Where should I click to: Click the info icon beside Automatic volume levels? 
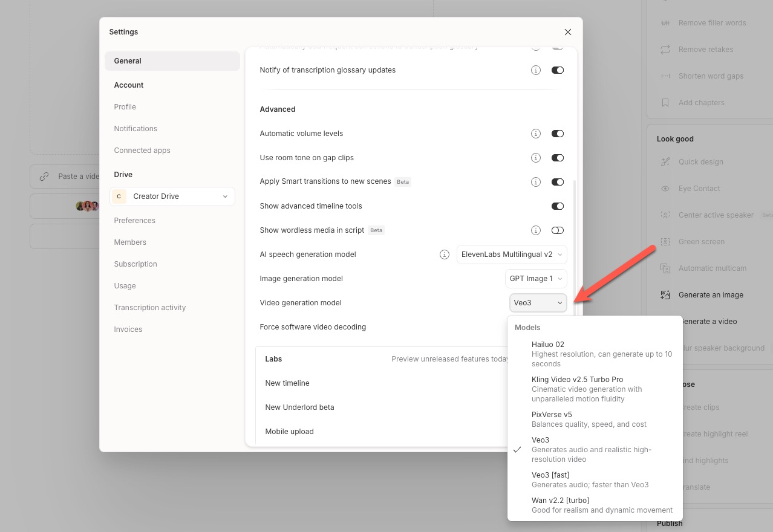pyautogui.click(x=535, y=134)
